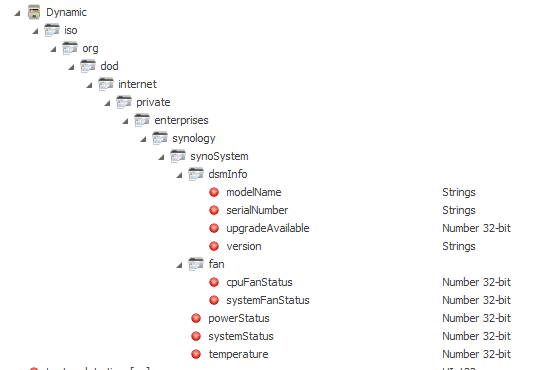This screenshot has height=370, width=559.
Task: Select the serialNumber item
Action: (x=257, y=210)
